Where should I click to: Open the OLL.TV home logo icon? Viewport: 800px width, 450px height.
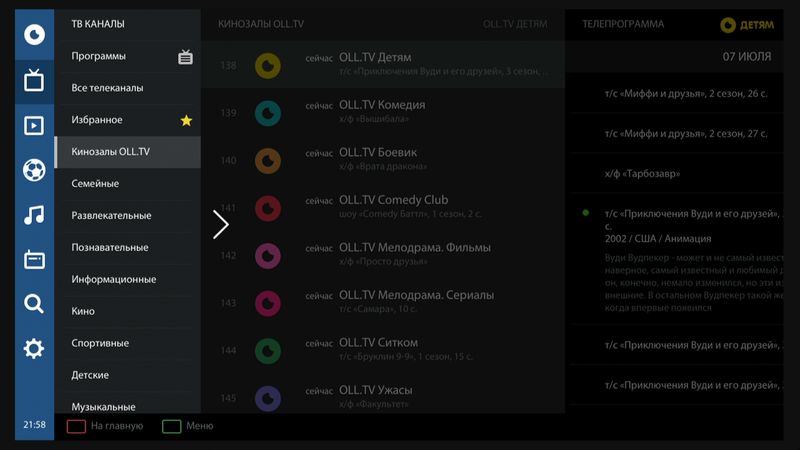34,35
